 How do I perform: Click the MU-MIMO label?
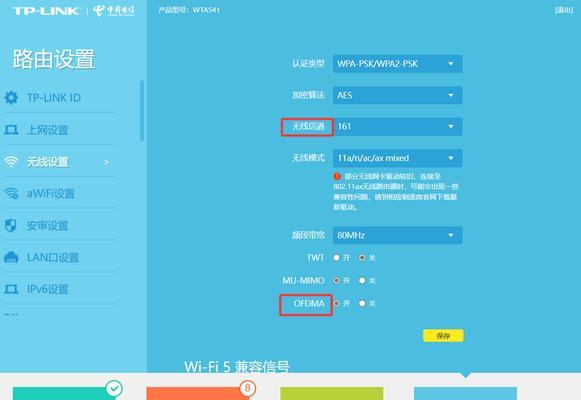[303, 280]
